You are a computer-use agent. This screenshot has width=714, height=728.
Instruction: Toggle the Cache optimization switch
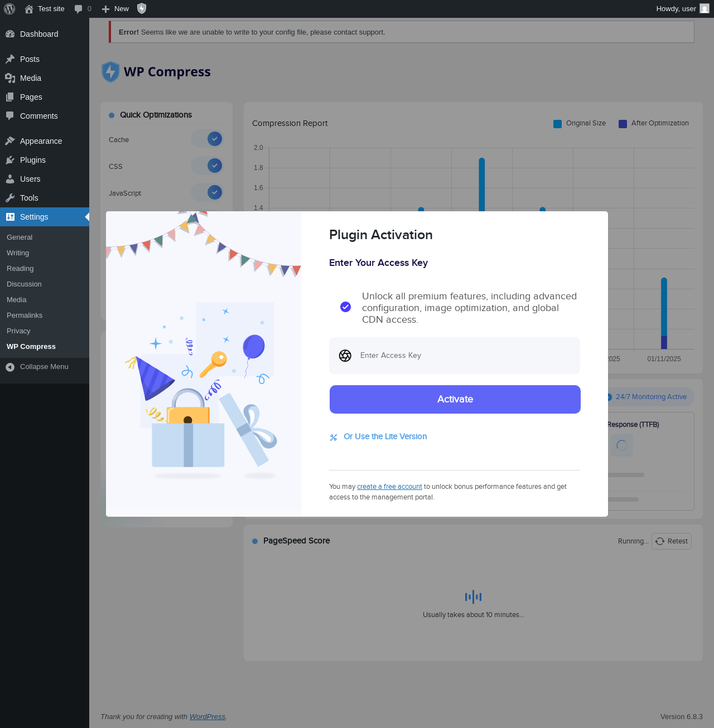(x=207, y=139)
